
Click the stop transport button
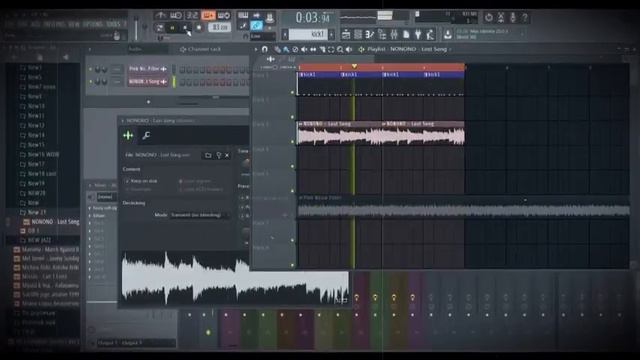pyautogui.click(x=186, y=28)
